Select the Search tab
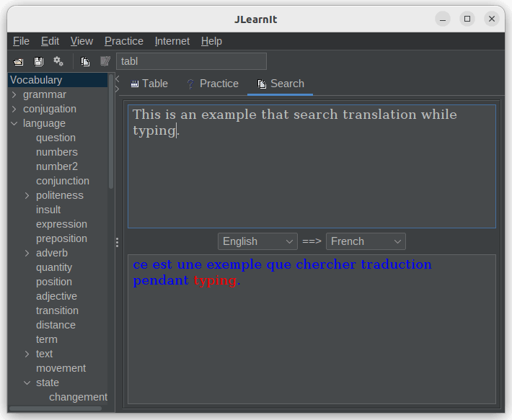Viewport: 512px width, 420px height. tap(281, 84)
